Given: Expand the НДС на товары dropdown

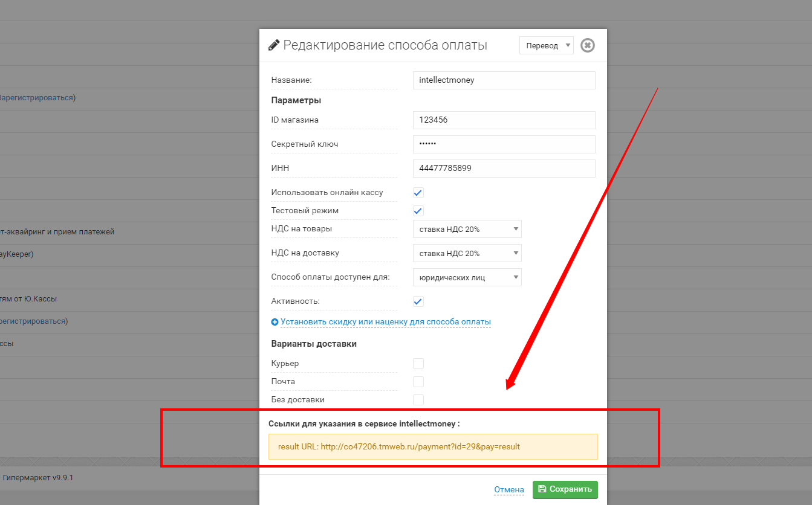Looking at the screenshot, I should coord(467,229).
